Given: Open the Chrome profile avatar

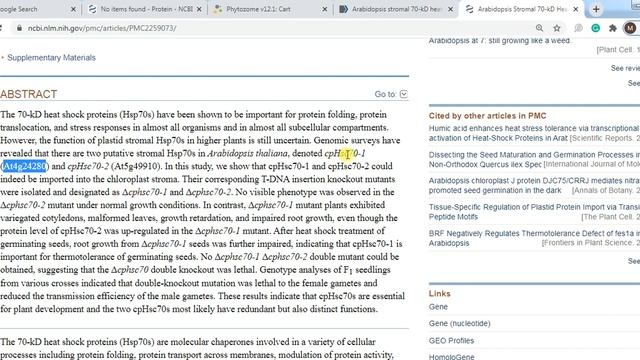Looking at the screenshot, I should [x=629, y=28].
